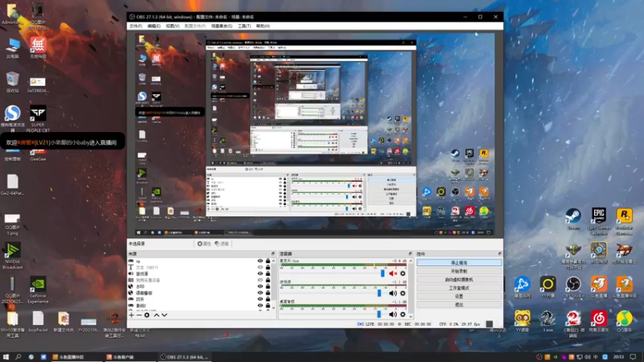Open taskbar search magnifier

point(18,357)
